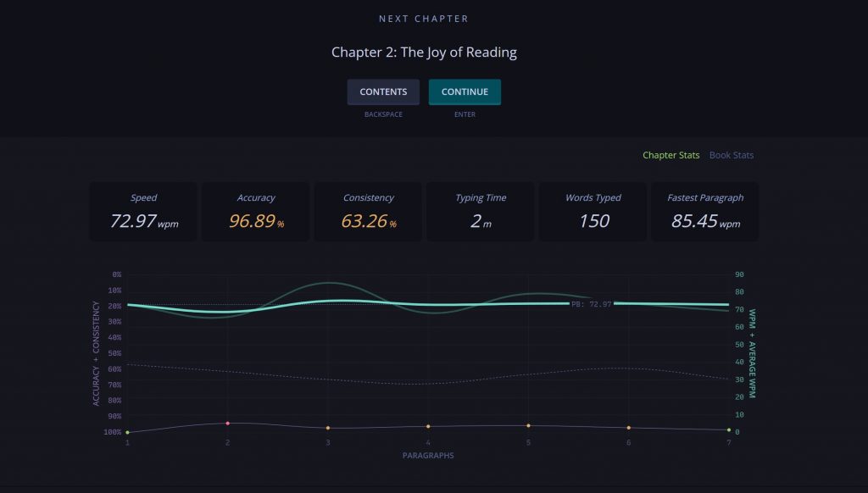The image size is (868, 493).
Task: Switch to Book Stats tab
Action: pos(732,155)
